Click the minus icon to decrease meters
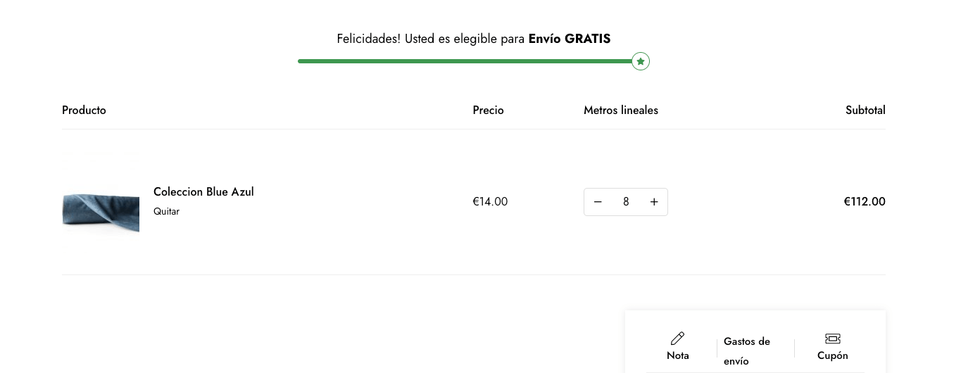The height and width of the screenshot is (373, 980). tap(598, 202)
